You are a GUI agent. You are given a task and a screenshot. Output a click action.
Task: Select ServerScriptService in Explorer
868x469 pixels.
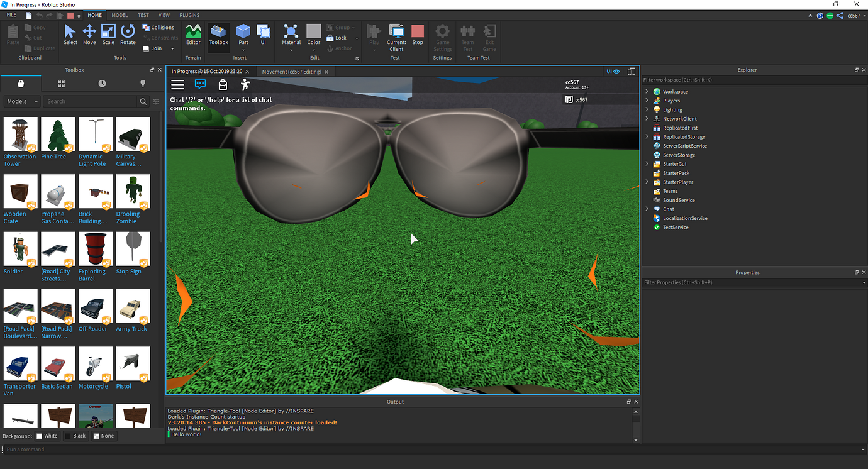685,146
